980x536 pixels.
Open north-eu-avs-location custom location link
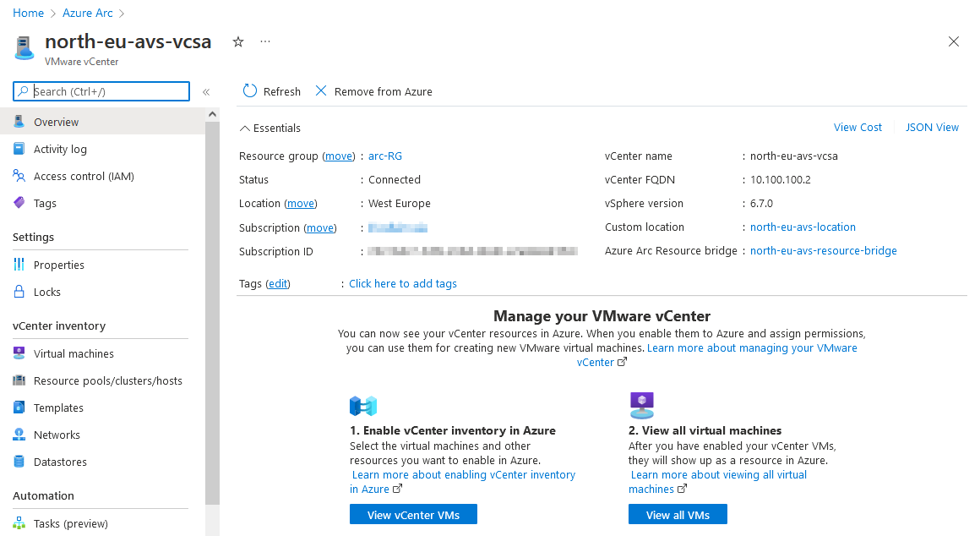pos(803,227)
